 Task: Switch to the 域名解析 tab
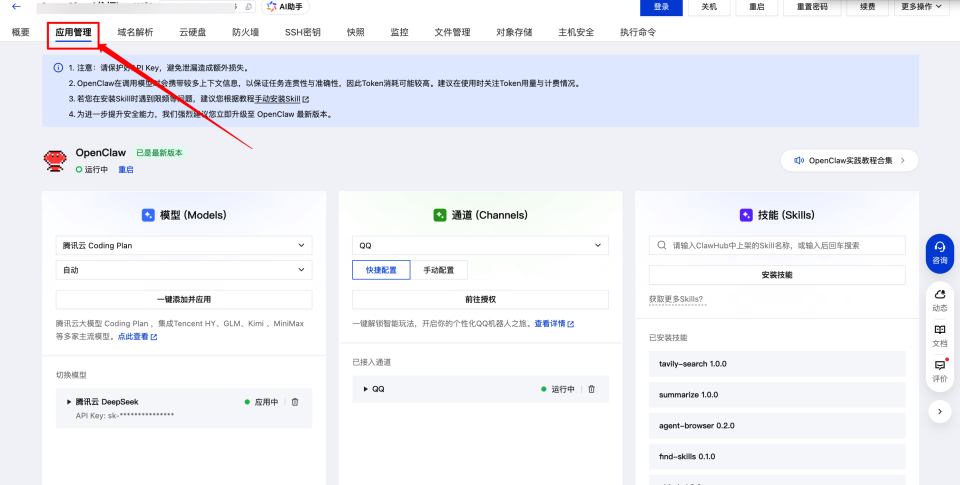point(135,32)
